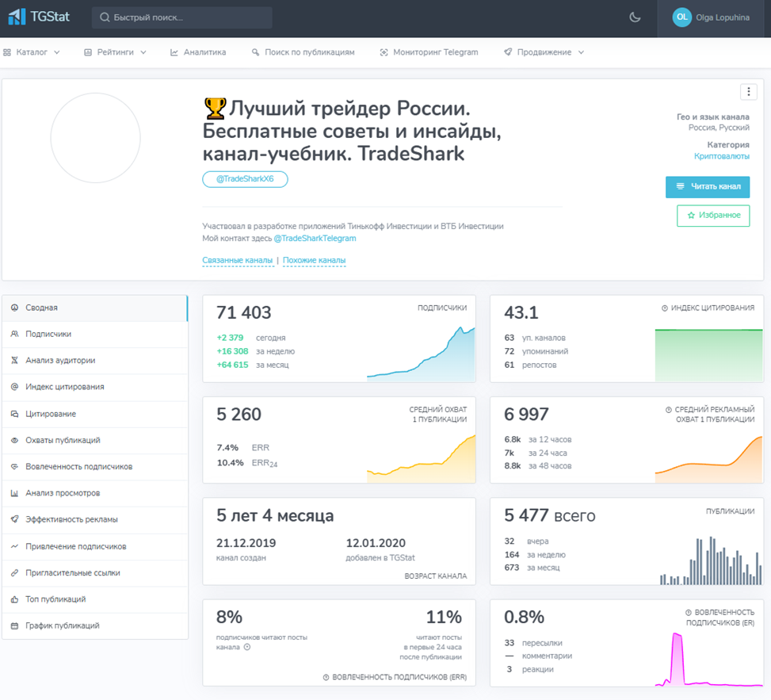Click the 21.12.2019 channel created date
The image size is (771, 700).
pos(246,543)
